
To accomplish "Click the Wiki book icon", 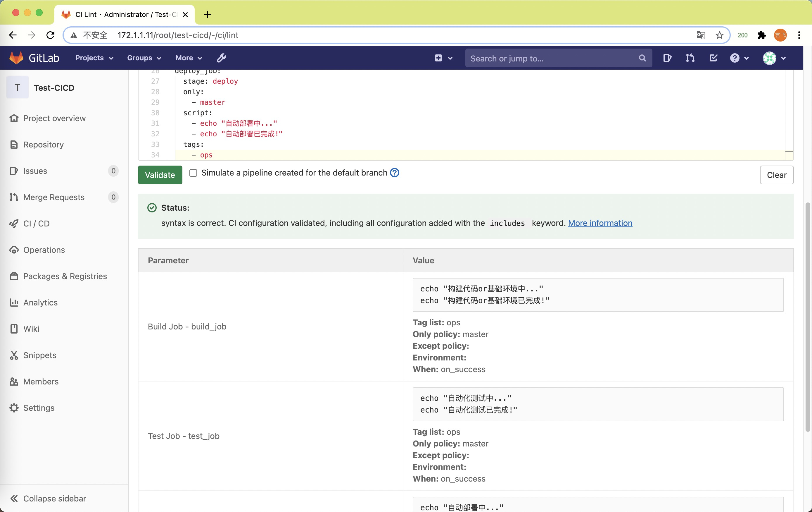I will pos(14,329).
